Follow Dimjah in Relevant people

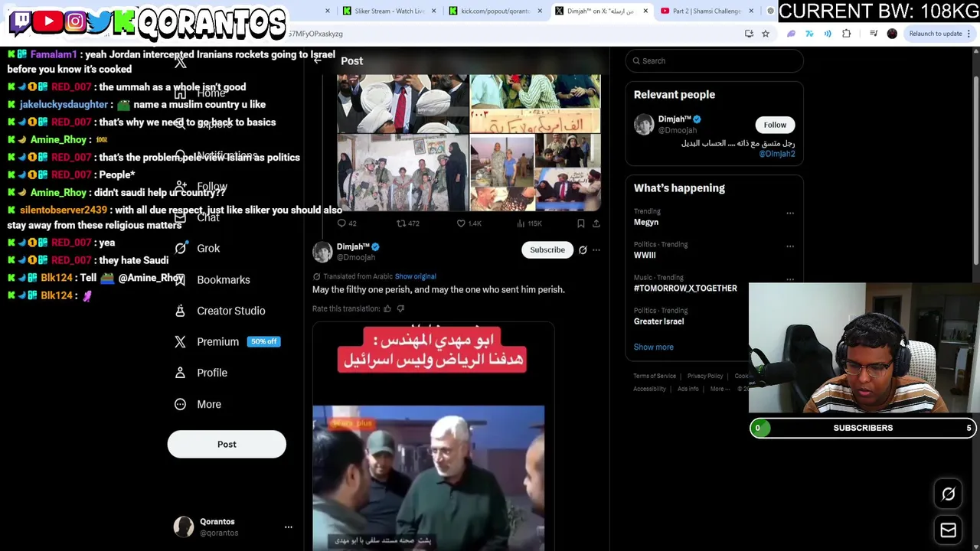[x=775, y=125]
